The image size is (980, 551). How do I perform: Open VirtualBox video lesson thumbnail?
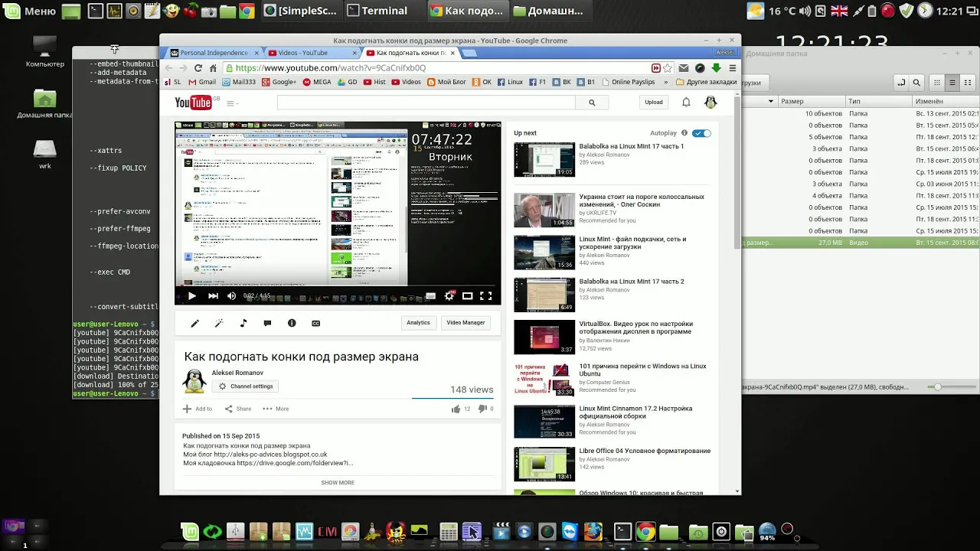(x=544, y=337)
